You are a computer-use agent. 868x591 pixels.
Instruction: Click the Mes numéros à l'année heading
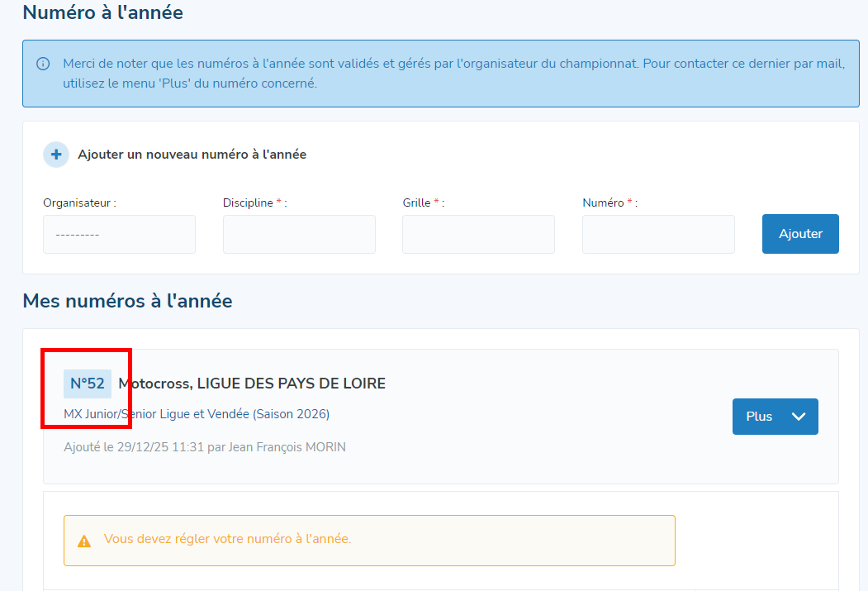click(x=127, y=301)
